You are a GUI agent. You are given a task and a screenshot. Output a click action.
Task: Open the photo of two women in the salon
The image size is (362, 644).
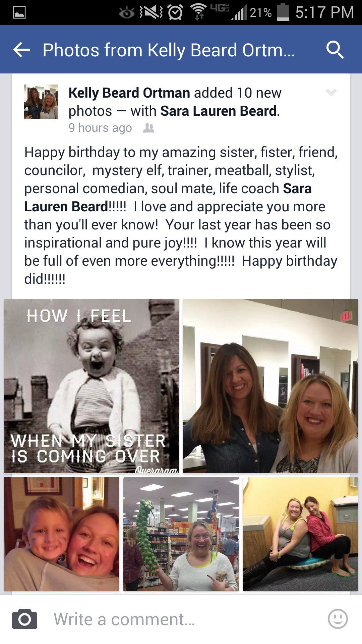pos(270,386)
